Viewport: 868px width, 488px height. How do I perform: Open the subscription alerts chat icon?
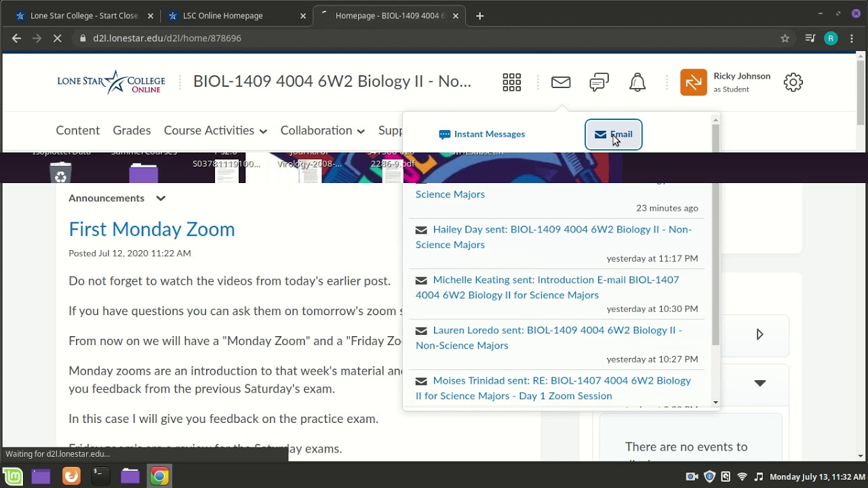coord(599,83)
